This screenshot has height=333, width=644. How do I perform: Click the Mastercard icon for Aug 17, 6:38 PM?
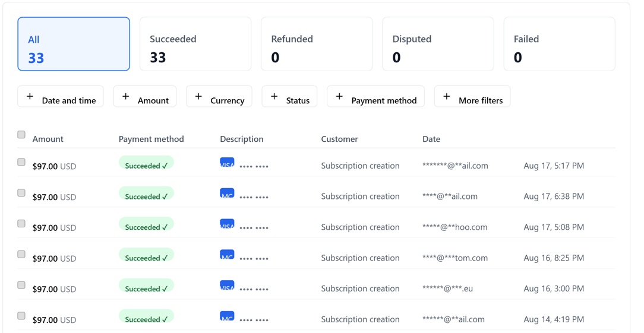click(x=227, y=193)
